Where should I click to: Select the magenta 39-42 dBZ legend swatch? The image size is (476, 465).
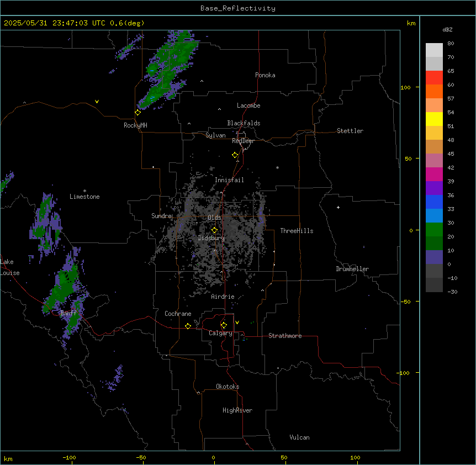tap(434, 174)
